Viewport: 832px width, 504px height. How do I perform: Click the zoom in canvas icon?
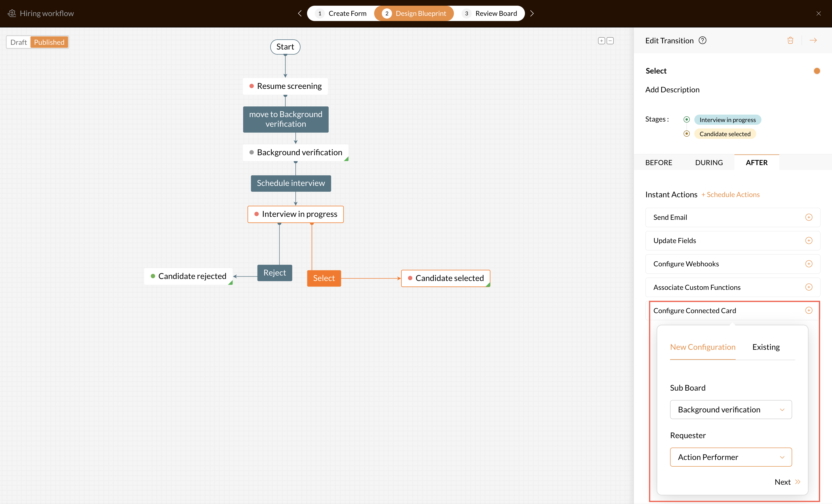(601, 41)
